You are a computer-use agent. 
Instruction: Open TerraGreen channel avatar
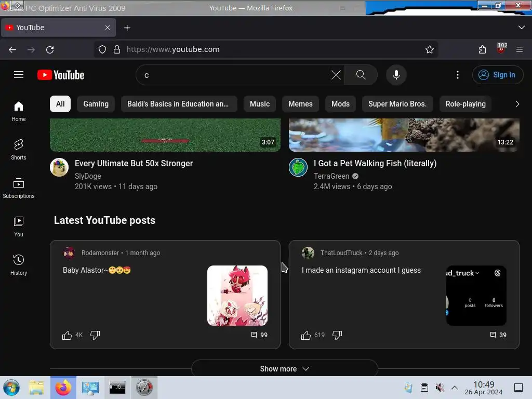pyautogui.click(x=298, y=167)
